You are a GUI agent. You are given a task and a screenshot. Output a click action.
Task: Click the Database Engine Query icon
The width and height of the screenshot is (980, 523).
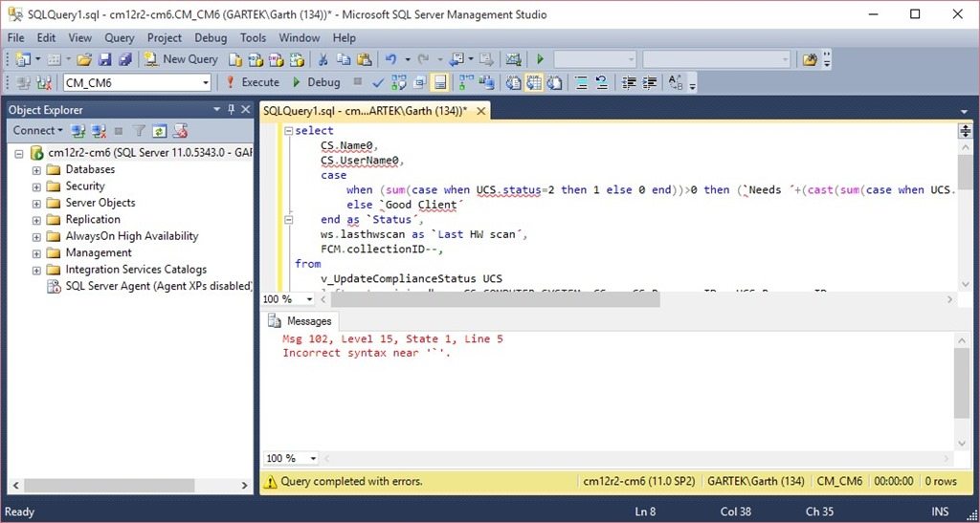point(235,59)
